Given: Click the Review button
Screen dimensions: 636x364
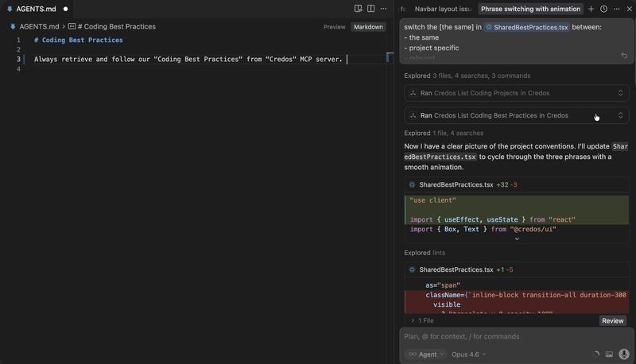Looking at the screenshot, I should pyautogui.click(x=612, y=321).
